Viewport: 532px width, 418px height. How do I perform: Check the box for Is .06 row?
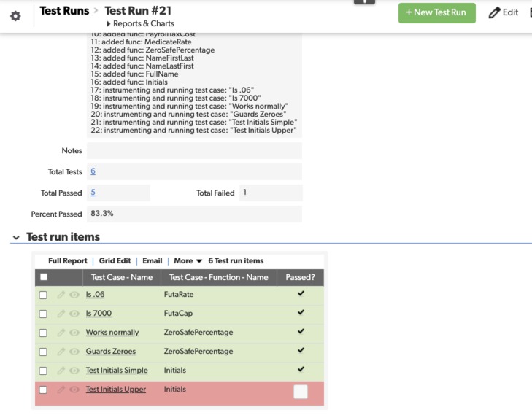point(43,295)
